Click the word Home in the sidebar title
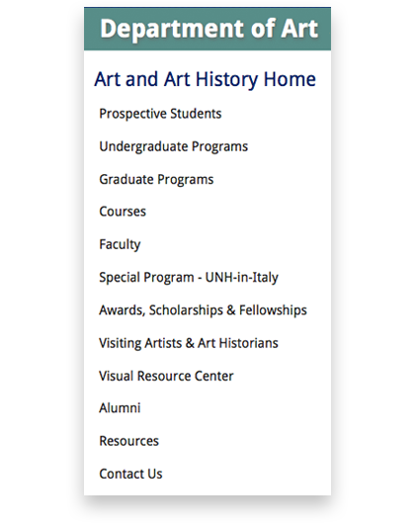 [290, 80]
